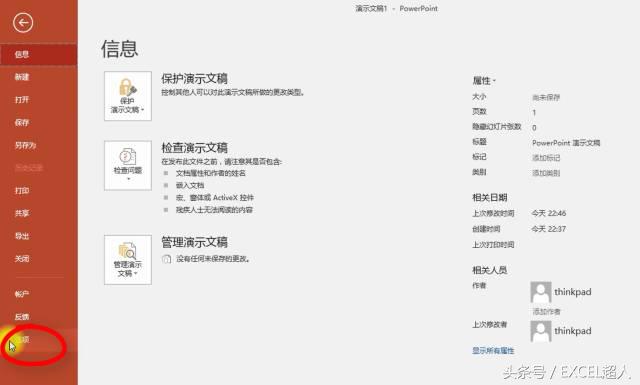
Task: Select the 另存为 menu item
Action: [38, 145]
